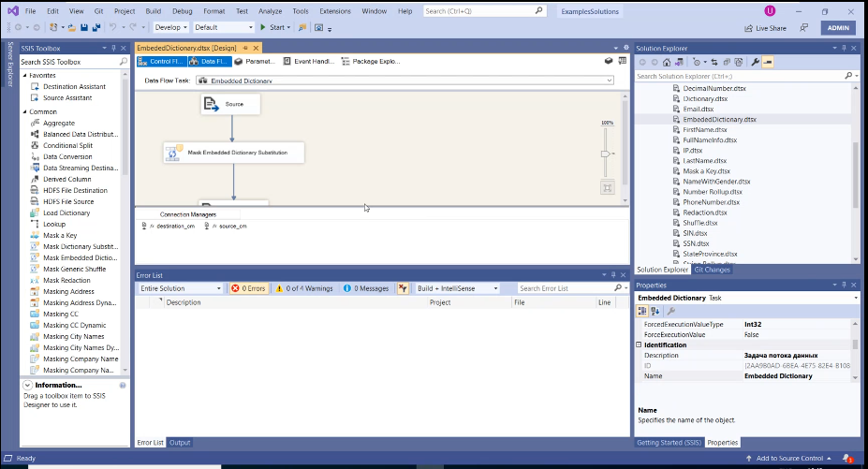Click the fit-to-window zoom icon in the designer

(608, 188)
